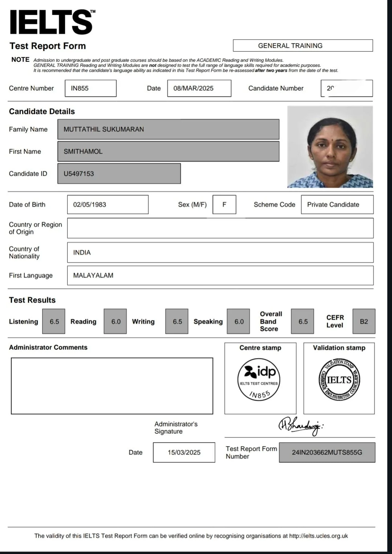Select the First Name field SMITHAMOL

(x=168, y=151)
